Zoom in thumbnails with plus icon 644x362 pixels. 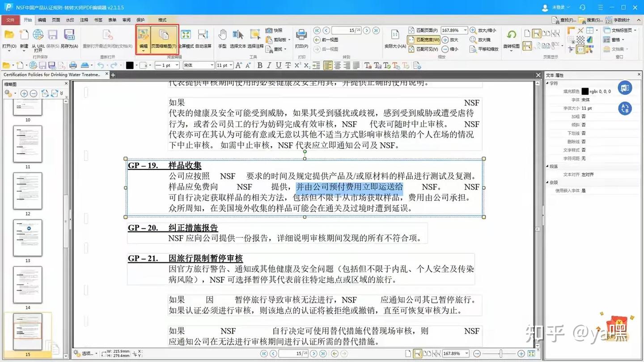pyautogui.click(x=24, y=93)
